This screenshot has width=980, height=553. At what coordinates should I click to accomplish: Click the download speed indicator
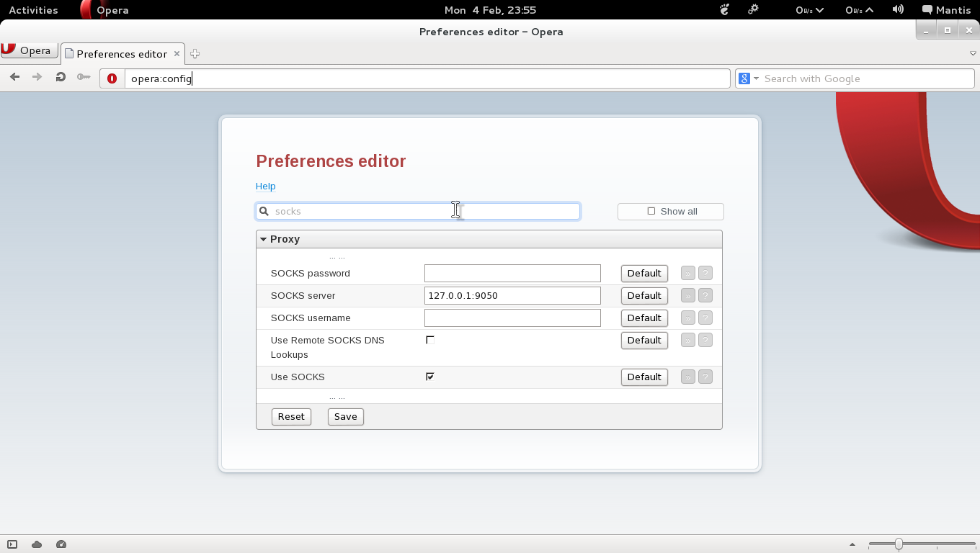click(x=808, y=10)
